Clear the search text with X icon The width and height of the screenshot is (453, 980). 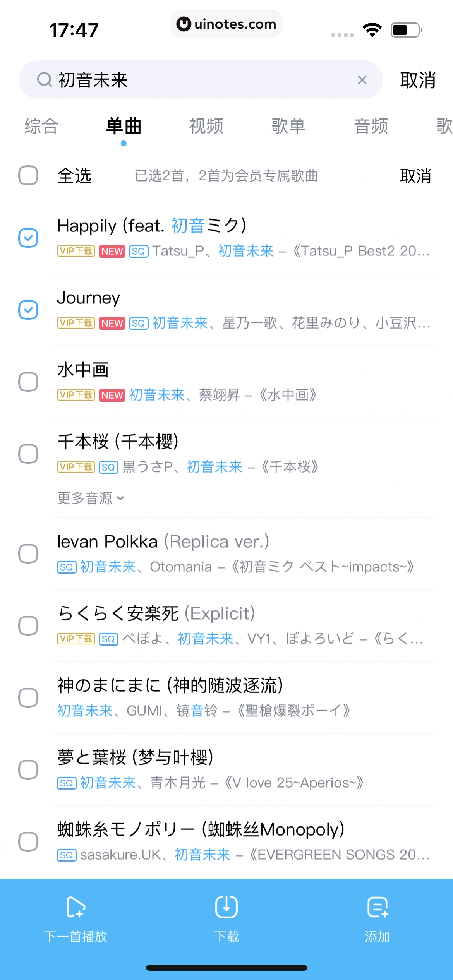tap(362, 80)
